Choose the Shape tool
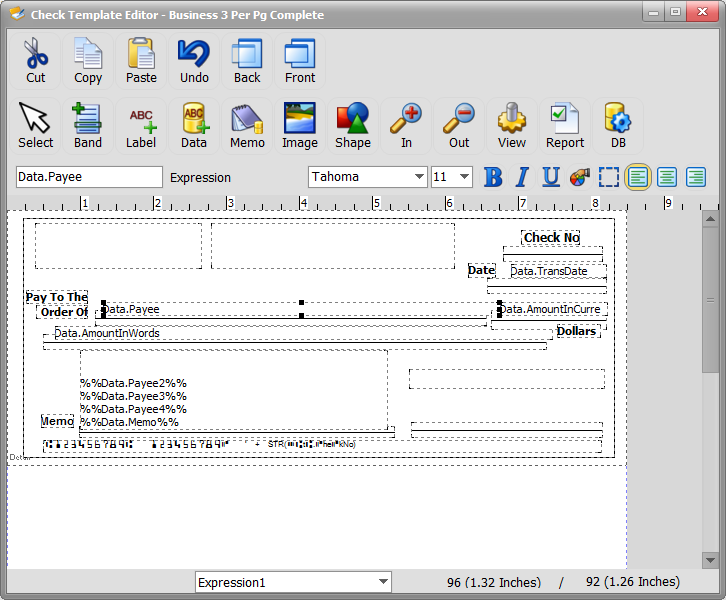Screen dimensions: 726x600 click(352, 125)
